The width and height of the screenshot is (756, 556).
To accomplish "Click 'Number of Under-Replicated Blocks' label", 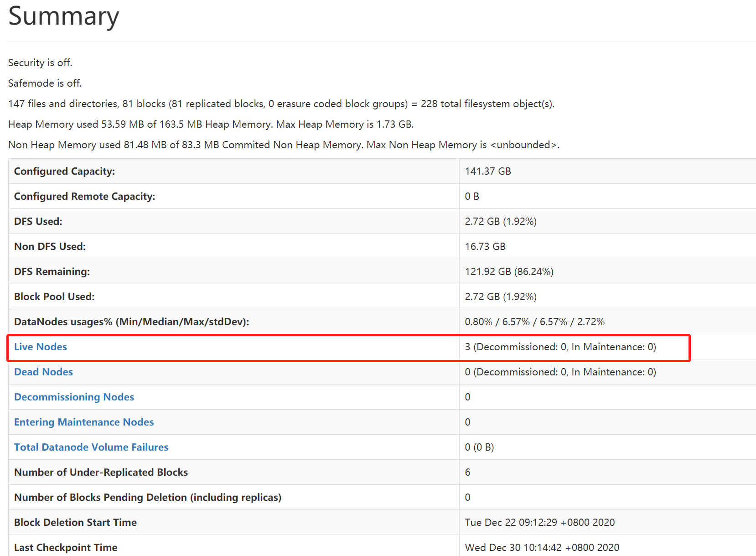I will pyautogui.click(x=101, y=472).
